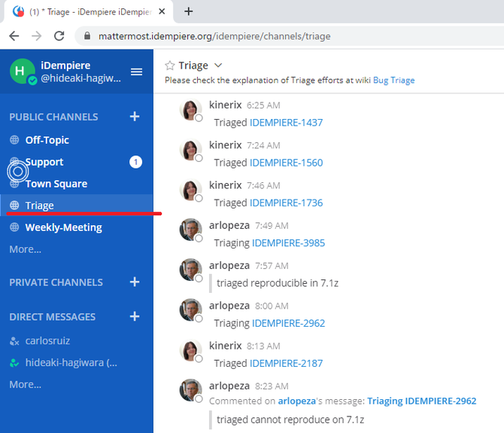Click the 7:24 AM timestamp

coord(263,145)
